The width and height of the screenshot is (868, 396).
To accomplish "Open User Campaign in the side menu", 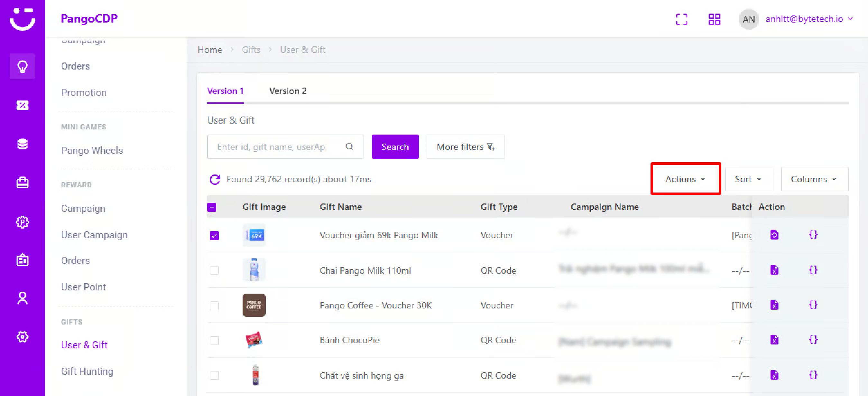I will point(94,235).
